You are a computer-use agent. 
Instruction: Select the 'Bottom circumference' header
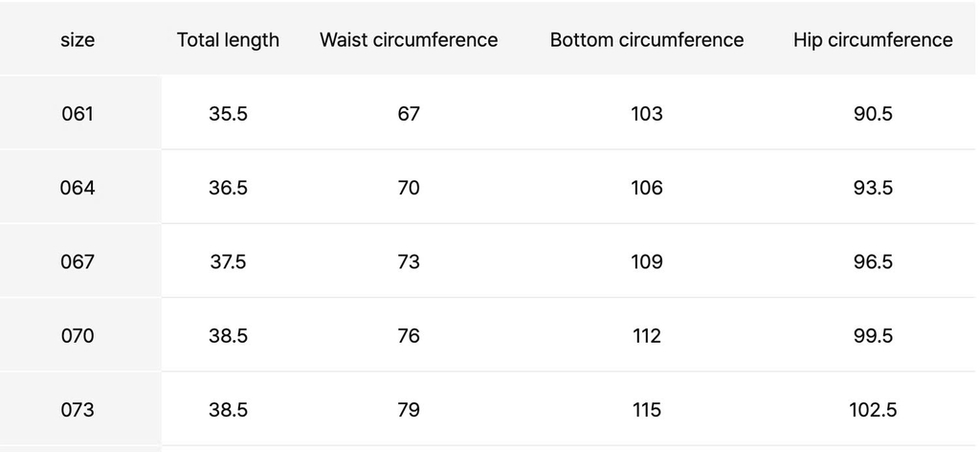point(647,40)
